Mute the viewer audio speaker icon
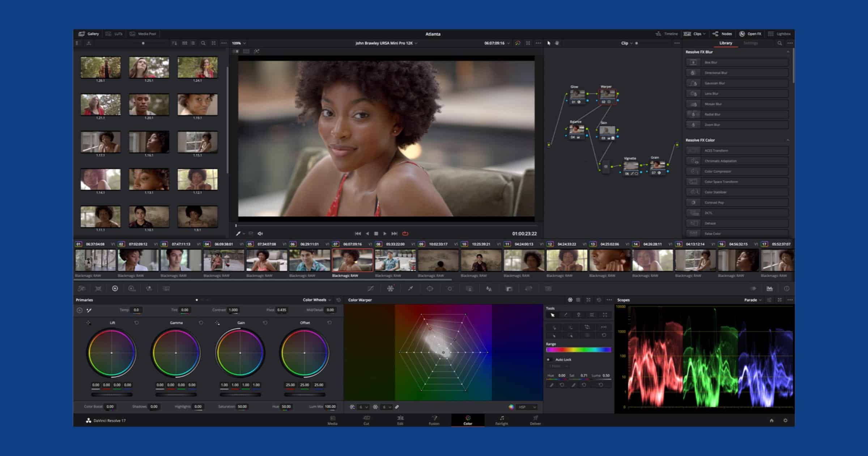The height and width of the screenshot is (456, 868). tap(260, 233)
